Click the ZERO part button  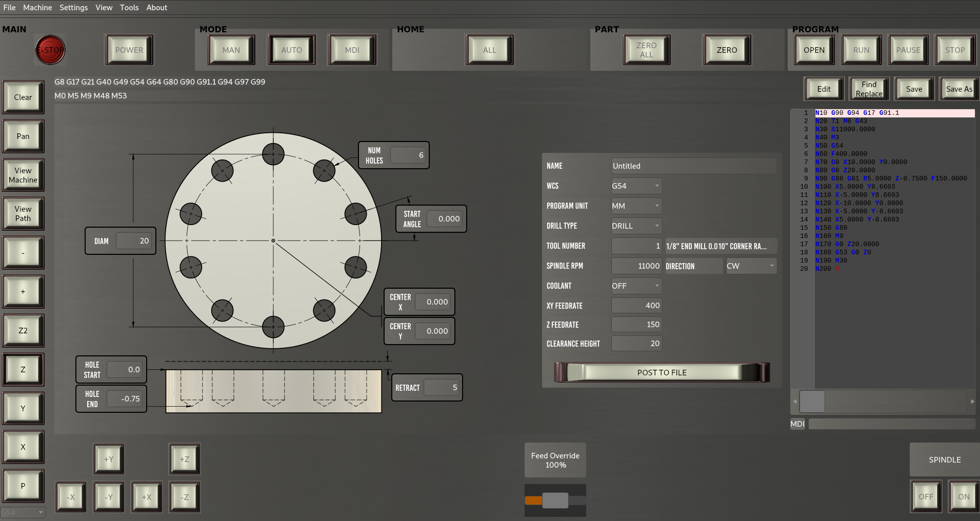pyautogui.click(x=727, y=50)
